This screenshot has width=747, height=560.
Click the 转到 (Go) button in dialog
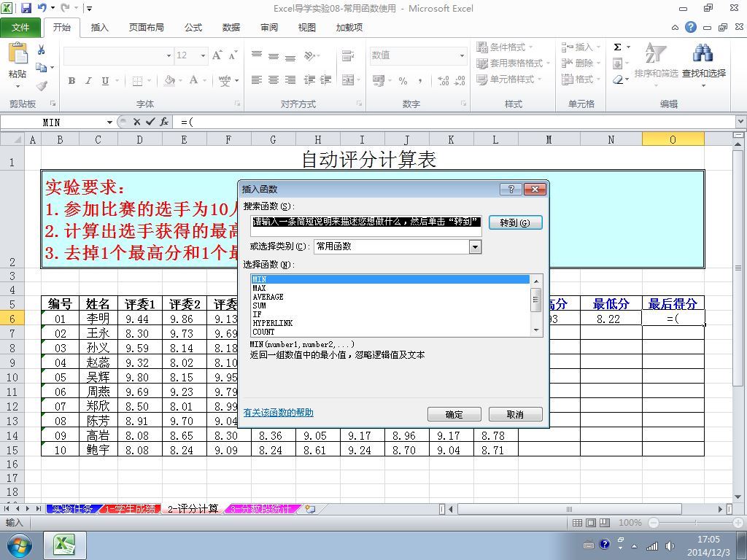pyautogui.click(x=515, y=222)
